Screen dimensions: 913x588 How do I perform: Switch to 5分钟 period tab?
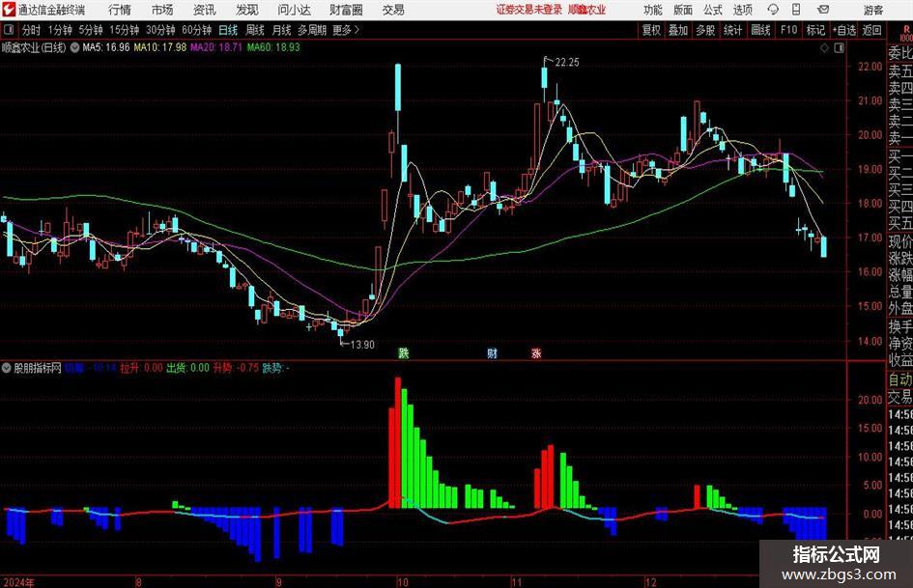(90, 30)
